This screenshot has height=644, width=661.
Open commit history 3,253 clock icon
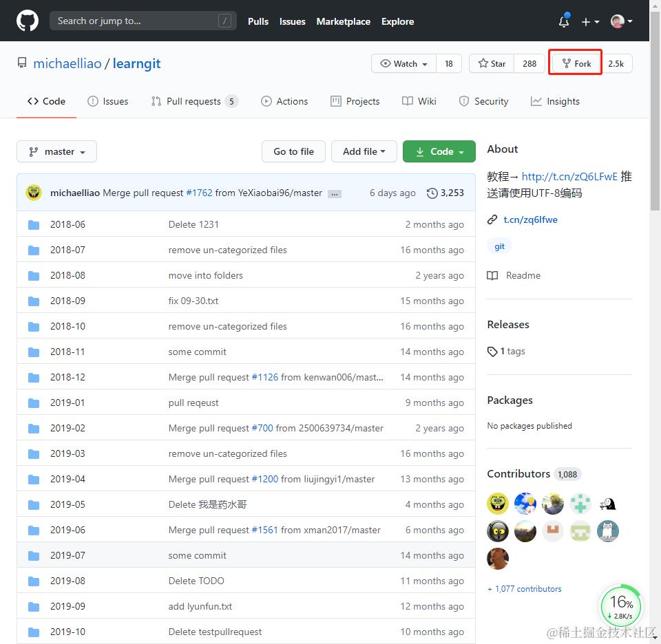(x=445, y=193)
